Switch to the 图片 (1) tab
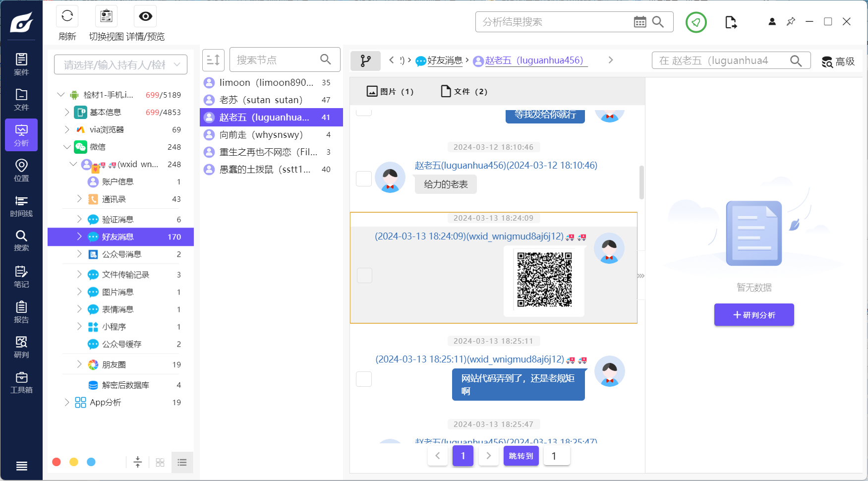Viewport: 868px width, 481px height. [x=390, y=91]
